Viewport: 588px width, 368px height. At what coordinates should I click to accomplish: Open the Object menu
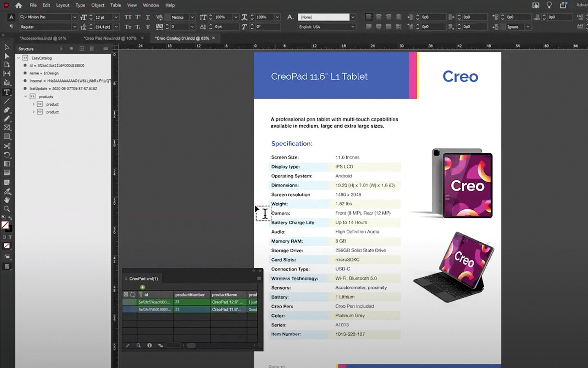coord(98,5)
